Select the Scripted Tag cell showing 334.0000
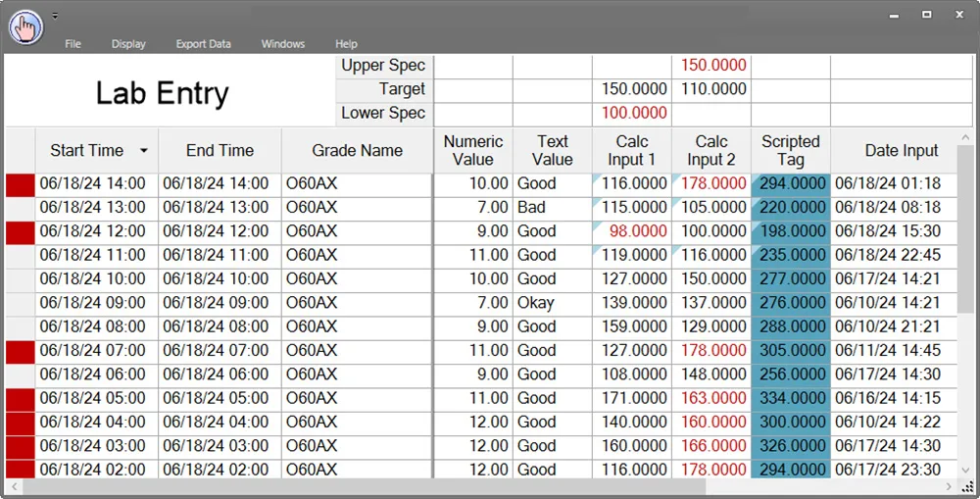This screenshot has width=980, height=499. pos(791,398)
